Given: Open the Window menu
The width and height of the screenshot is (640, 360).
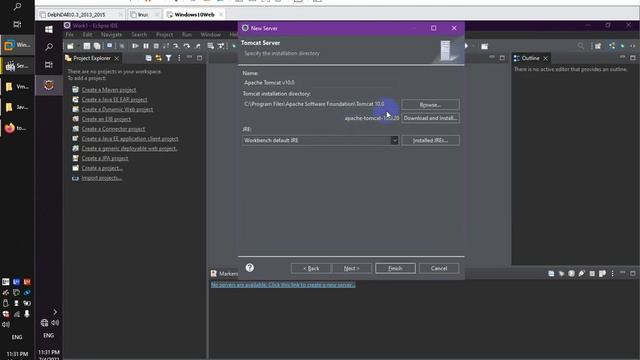Looking at the screenshot, I should [211, 35].
